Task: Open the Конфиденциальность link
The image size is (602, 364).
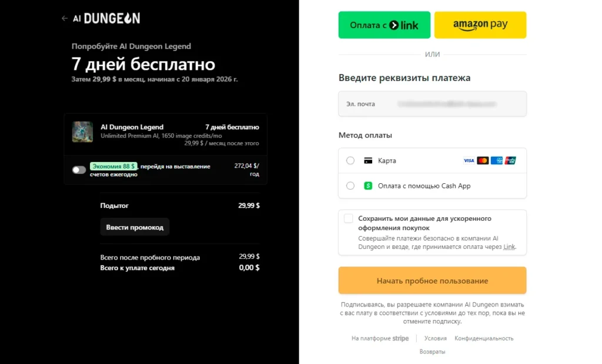Action: tap(484, 338)
